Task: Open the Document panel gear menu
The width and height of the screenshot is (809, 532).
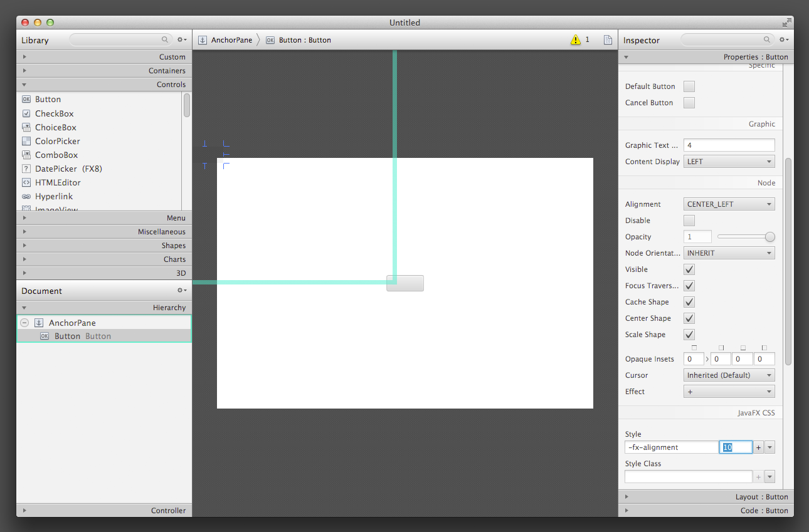Action: tap(182, 291)
